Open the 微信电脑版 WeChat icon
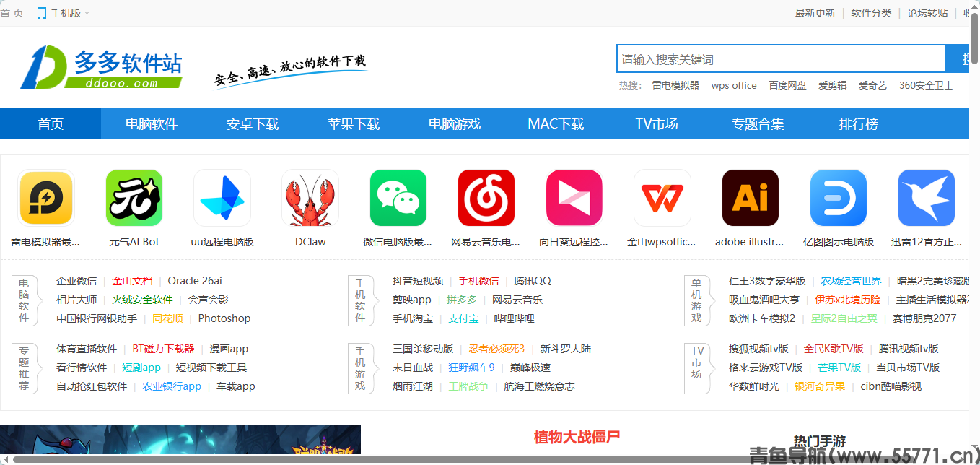Viewport: 980px width, 465px height. tap(398, 198)
